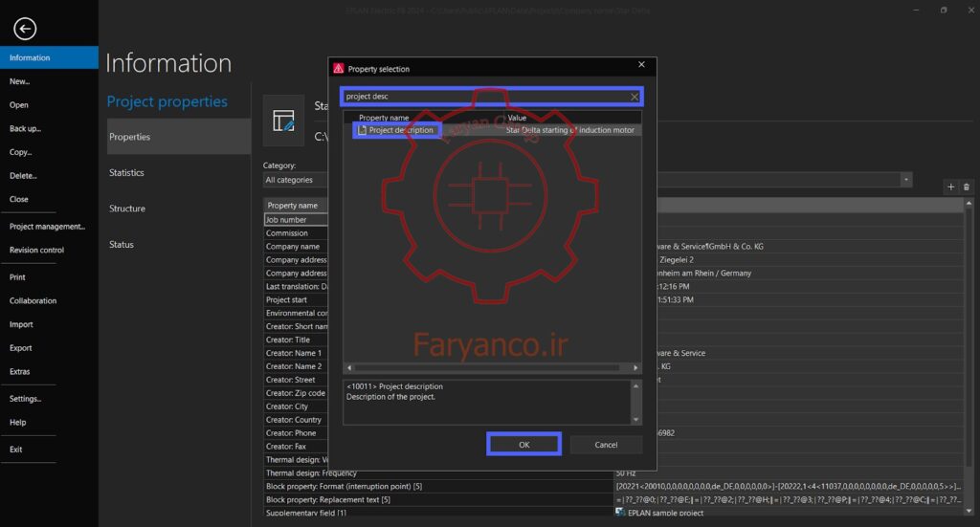Select the Creator: City row

[296, 406]
